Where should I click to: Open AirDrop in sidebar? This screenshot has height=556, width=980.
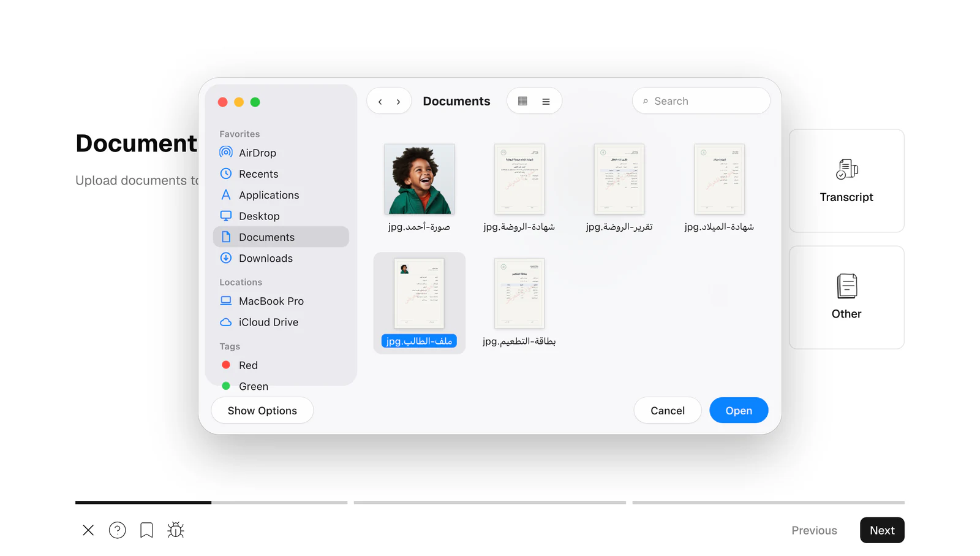click(281, 153)
